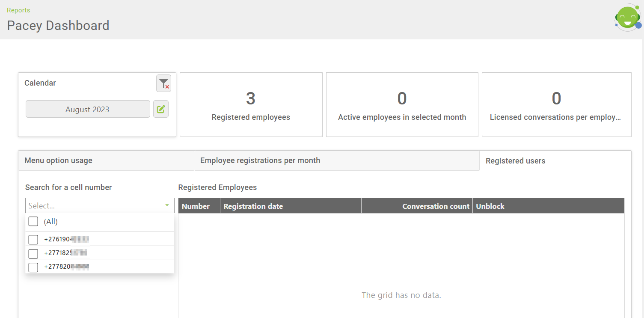Click the Active employees in selected month card

(x=402, y=105)
